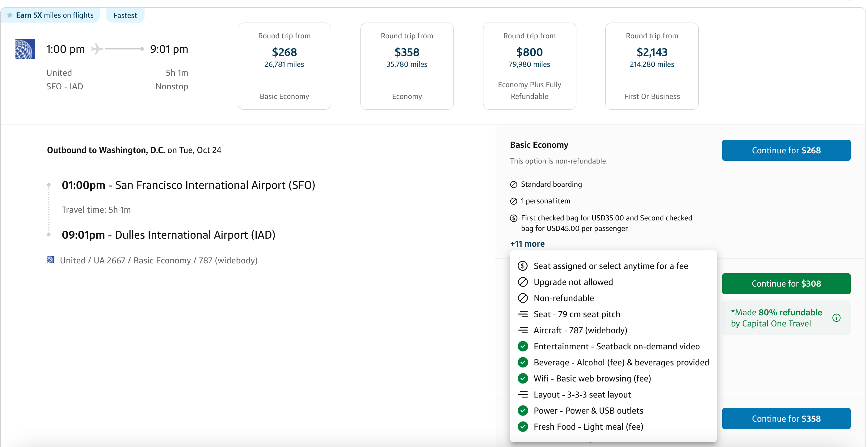Click the Standard boarding prohibited icon

(x=513, y=184)
